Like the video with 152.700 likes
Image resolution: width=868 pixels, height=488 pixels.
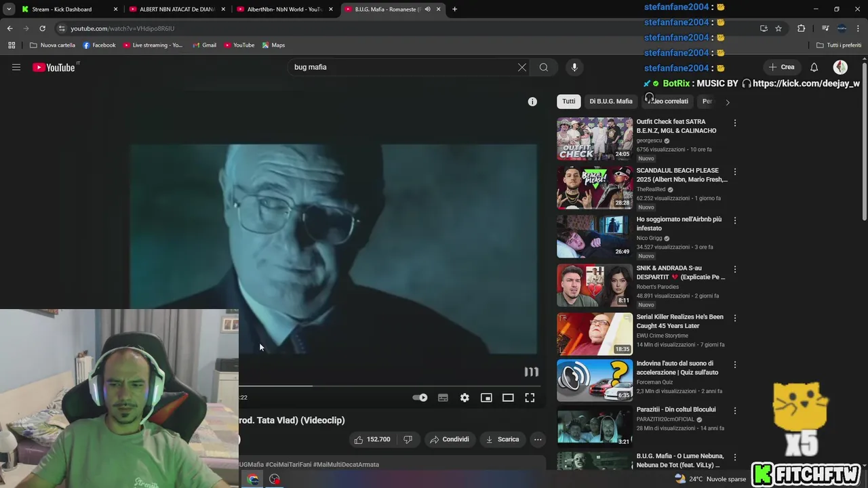coord(372,439)
